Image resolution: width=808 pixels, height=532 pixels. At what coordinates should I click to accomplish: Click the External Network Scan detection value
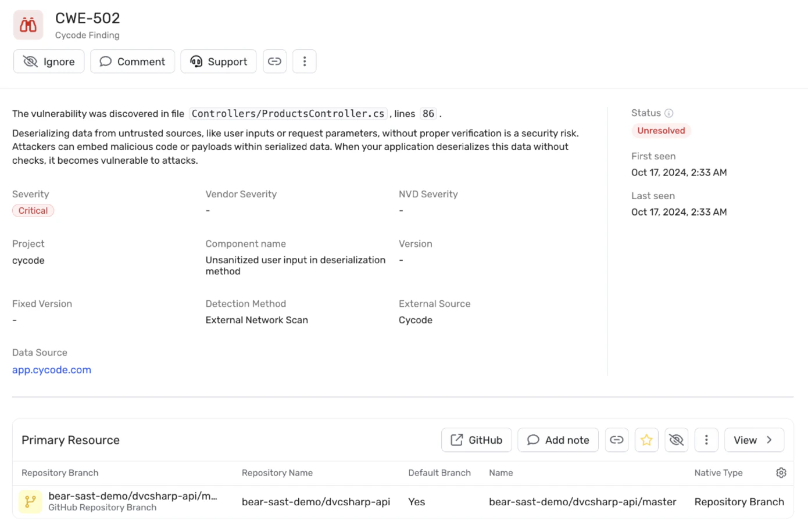click(257, 320)
